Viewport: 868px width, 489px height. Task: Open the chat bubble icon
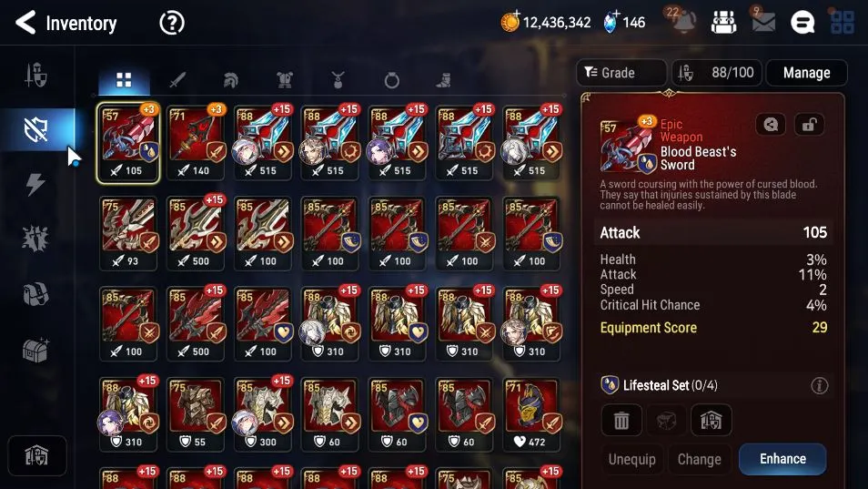point(802,23)
